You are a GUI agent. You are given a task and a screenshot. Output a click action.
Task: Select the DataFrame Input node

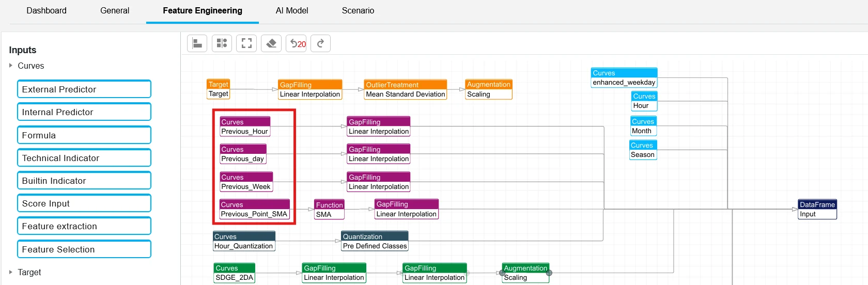pyautogui.click(x=817, y=209)
